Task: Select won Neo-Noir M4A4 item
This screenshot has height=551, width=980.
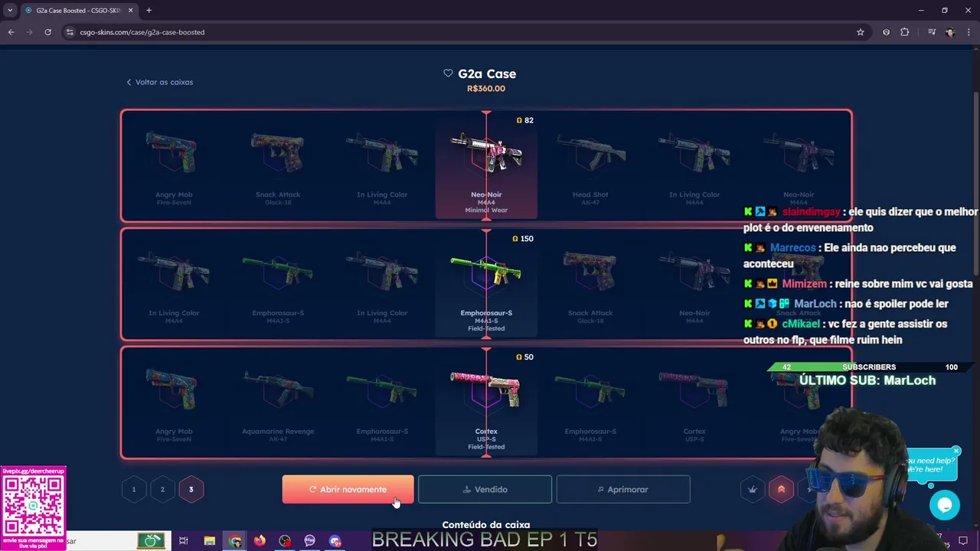Action: (486, 165)
